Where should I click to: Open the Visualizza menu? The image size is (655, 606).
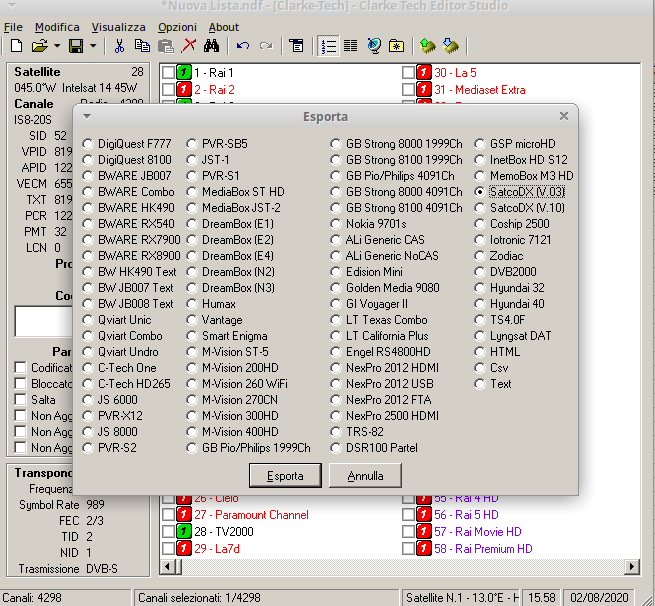click(x=119, y=27)
